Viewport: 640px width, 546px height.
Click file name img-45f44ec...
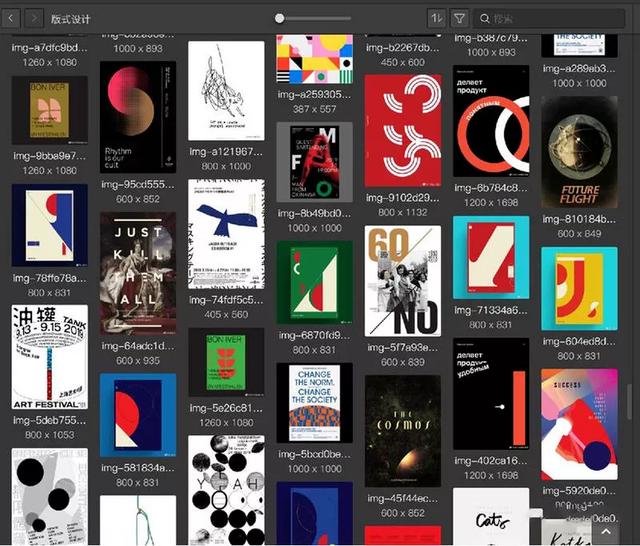[x=403, y=498]
